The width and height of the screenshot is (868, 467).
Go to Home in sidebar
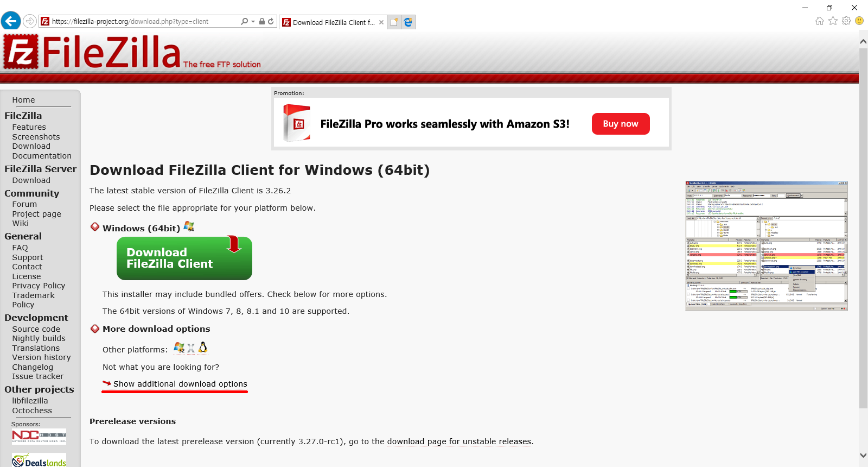(x=23, y=100)
